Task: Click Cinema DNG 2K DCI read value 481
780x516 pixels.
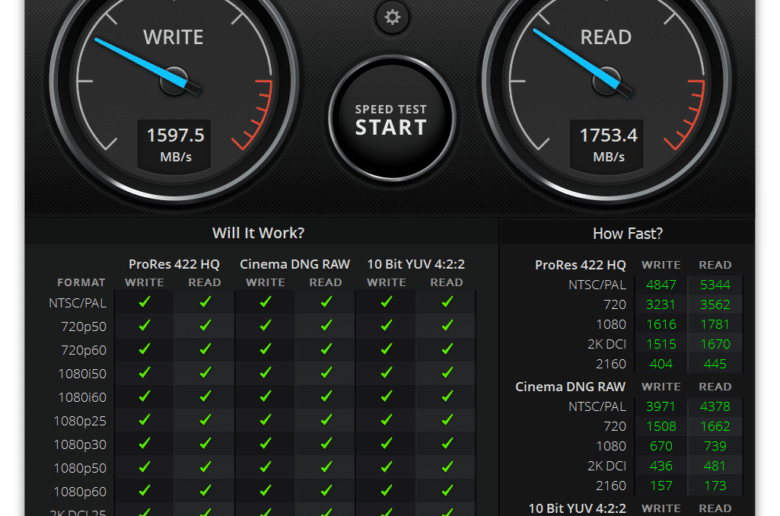Action: (715, 466)
